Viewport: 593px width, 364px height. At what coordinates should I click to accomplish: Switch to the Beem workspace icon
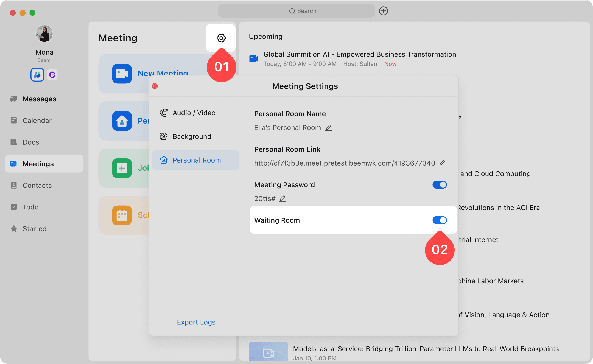pyautogui.click(x=37, y=75)
